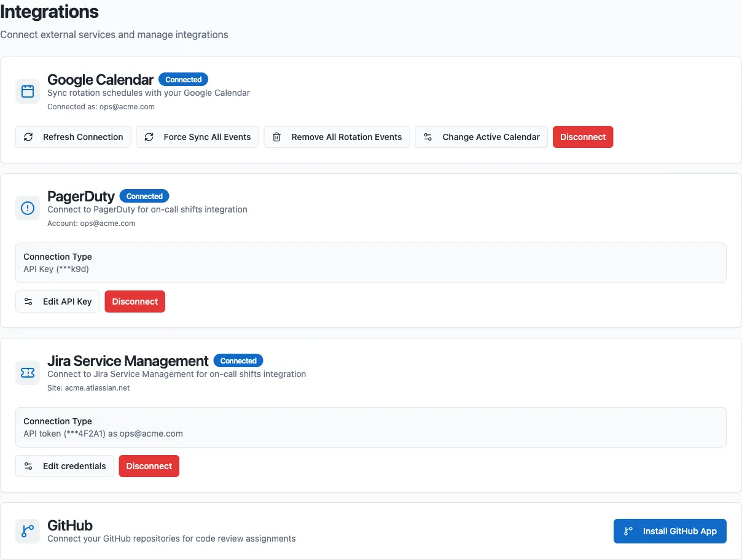Click the GitHub branch icon
The width and height of the screenshot is (742, 560).
[28, 531]
